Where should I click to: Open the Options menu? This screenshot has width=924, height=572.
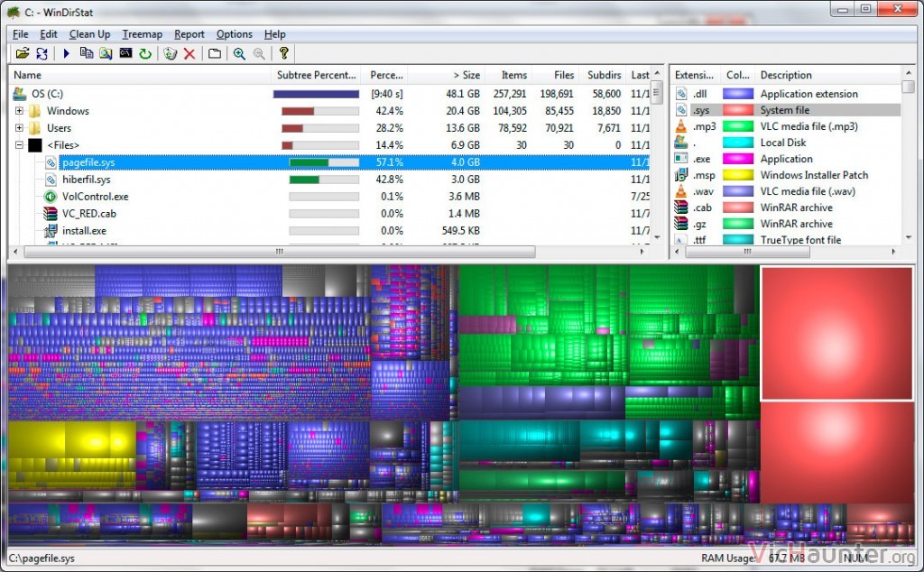point(234,34)
